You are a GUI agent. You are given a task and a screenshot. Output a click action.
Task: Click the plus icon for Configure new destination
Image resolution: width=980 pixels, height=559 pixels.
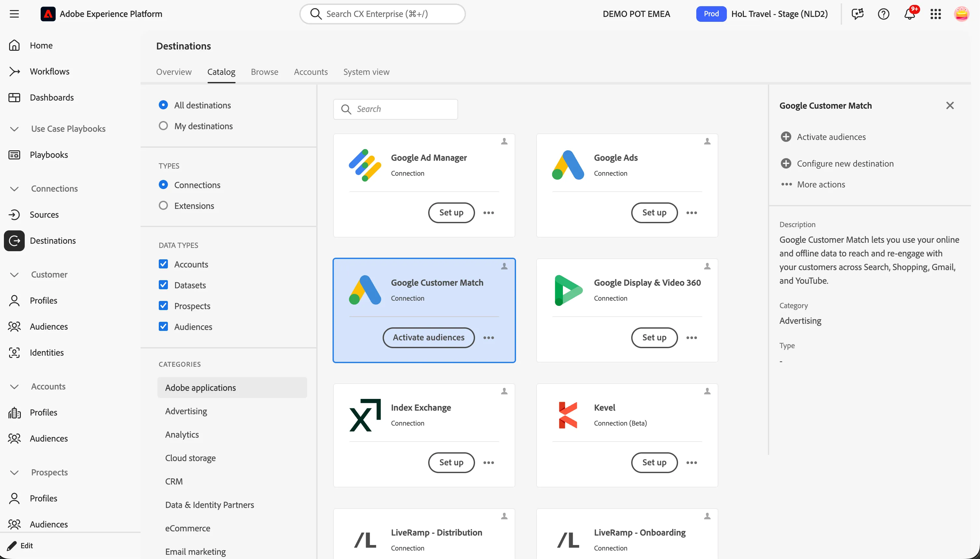[786, 164]
